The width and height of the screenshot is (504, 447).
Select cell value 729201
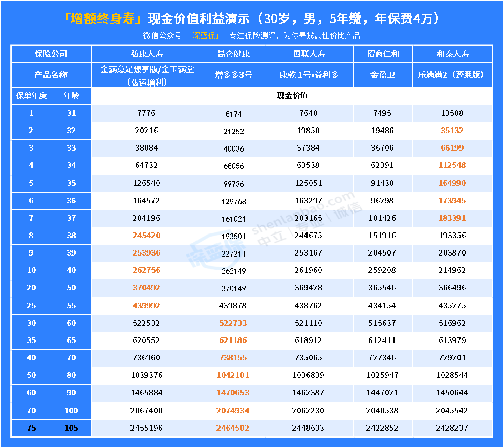(452, 357)
